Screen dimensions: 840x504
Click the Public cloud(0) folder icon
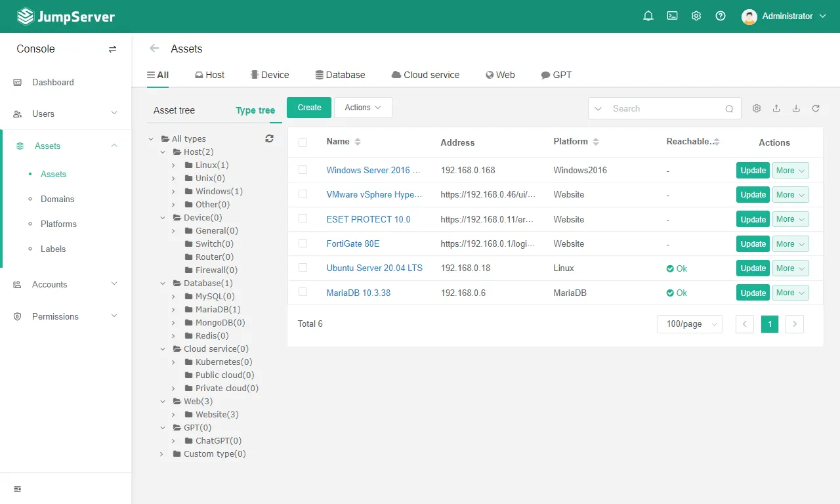pyautogui.click(x=189, y=375)
